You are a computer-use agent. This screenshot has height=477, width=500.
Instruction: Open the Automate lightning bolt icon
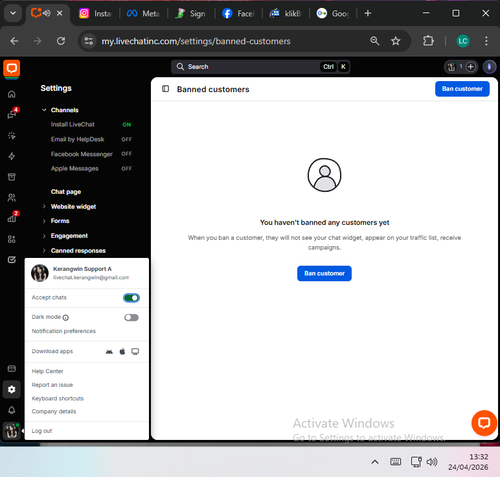(x=12, y=156)
